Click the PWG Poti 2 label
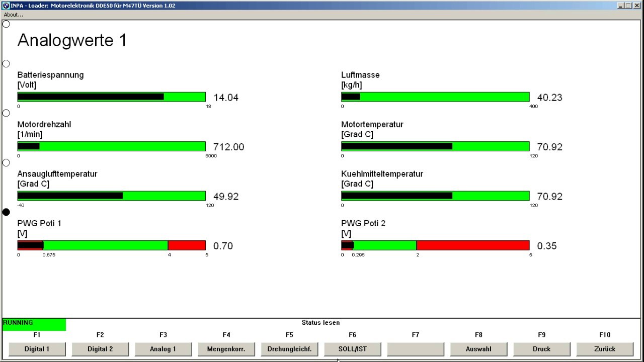Viewport: 644px width, 362px height. (x=363, y=223)
